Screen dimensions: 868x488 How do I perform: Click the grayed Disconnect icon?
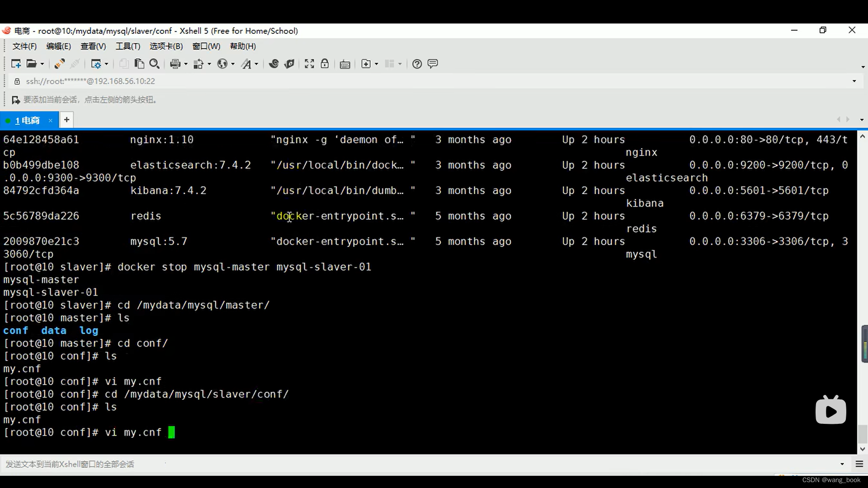click(x=75, y=64)
